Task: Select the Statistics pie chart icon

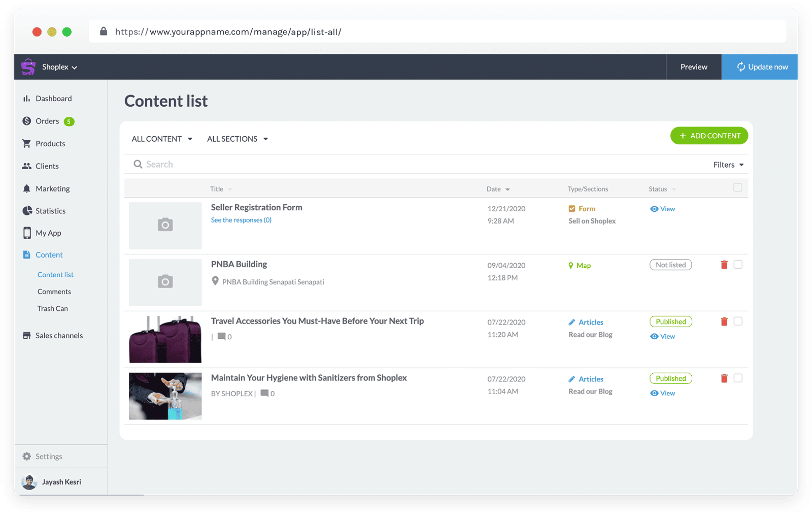Action: [27, 210]
